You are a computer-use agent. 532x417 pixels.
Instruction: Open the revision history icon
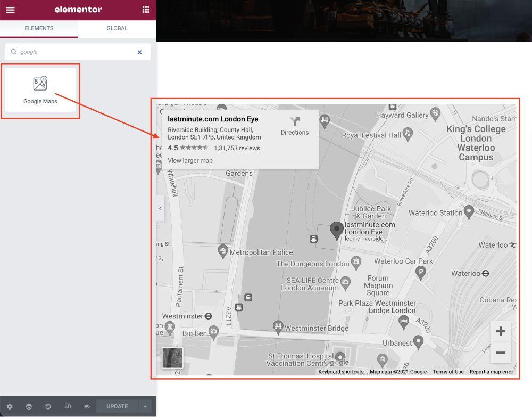pos(48,406)
